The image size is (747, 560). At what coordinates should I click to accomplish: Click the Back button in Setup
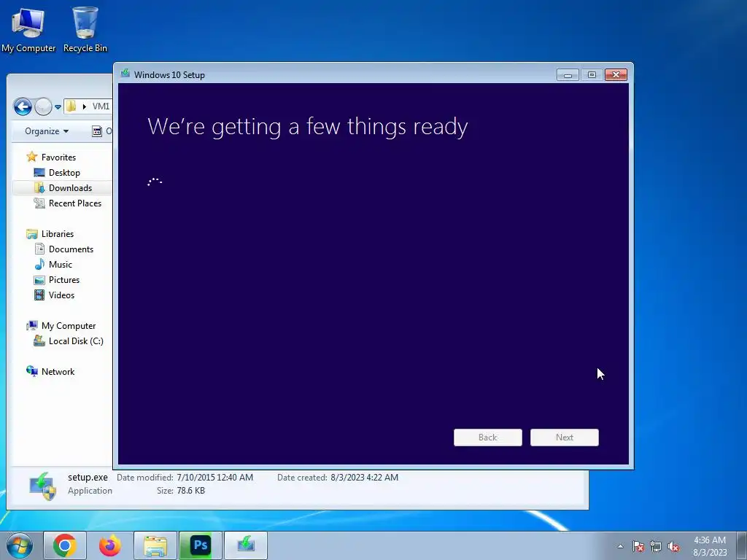[x=487, y=437]
